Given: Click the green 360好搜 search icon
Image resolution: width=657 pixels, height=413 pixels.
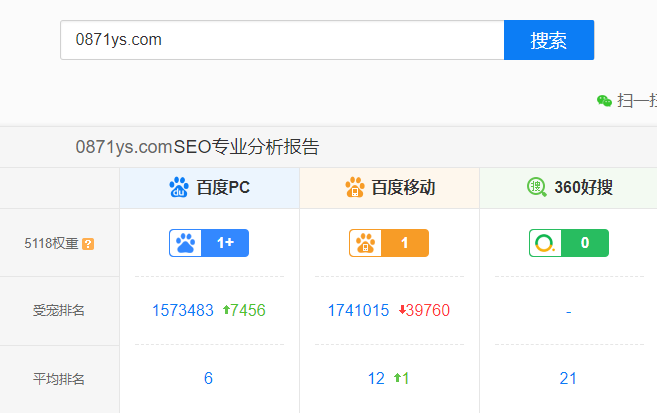Looking at the screenshot, I should [537, 187].
